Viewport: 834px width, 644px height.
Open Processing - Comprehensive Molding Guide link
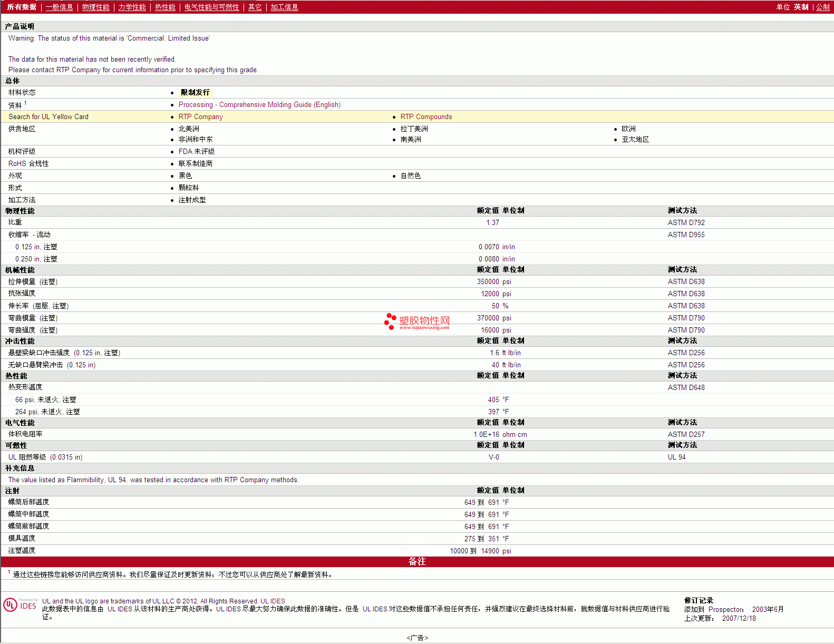pos(259,105)
